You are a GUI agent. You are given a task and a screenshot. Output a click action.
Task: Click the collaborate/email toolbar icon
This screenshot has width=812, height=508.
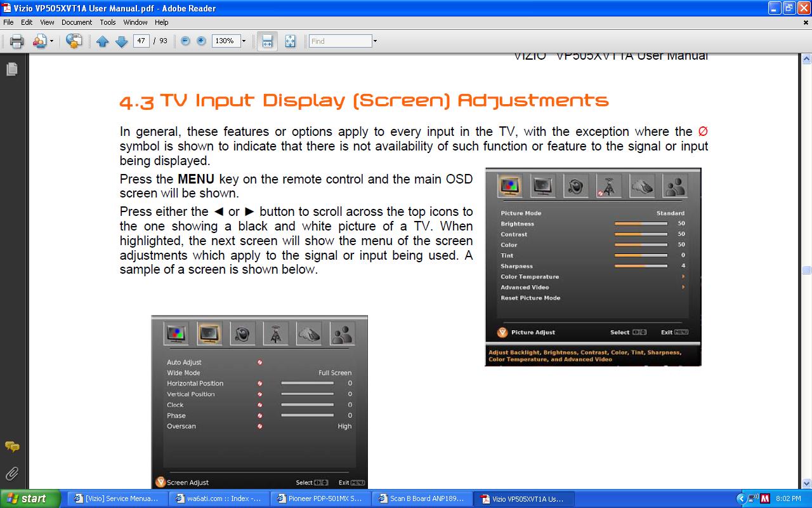[x=39, y=41]
